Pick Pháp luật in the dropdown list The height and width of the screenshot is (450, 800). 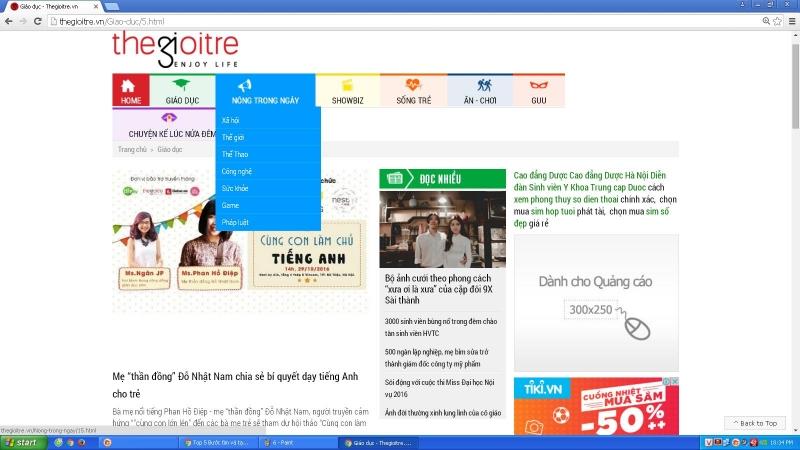click(x=236, y=222)
